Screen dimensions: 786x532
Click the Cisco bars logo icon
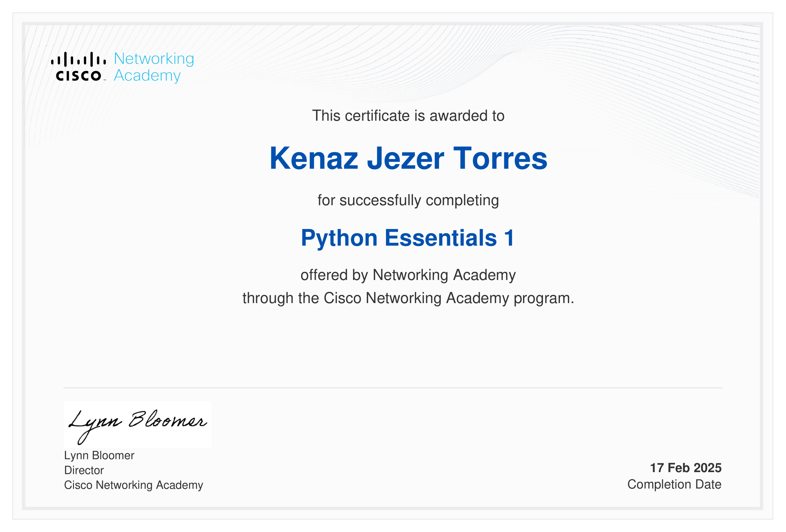pos(78,59)
